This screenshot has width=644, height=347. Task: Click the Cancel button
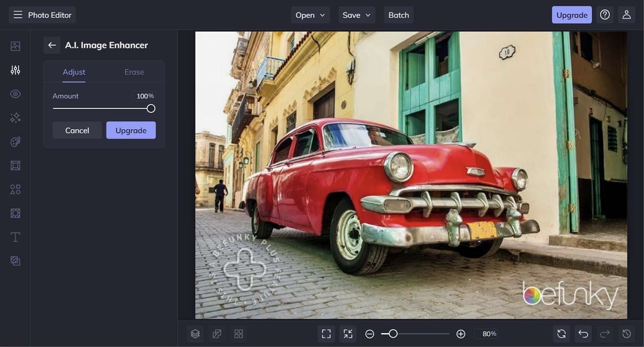(x=77, y=130)
